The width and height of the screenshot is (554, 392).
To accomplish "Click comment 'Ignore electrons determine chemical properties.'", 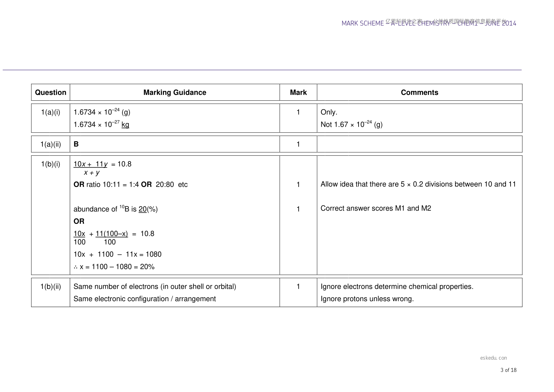I will click(x=397, y=287).
